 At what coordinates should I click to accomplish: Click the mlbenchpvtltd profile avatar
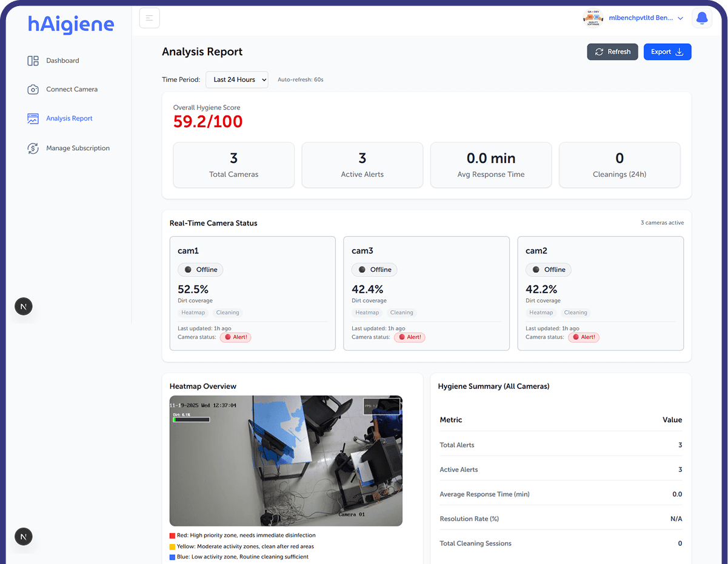coord(593,18)
